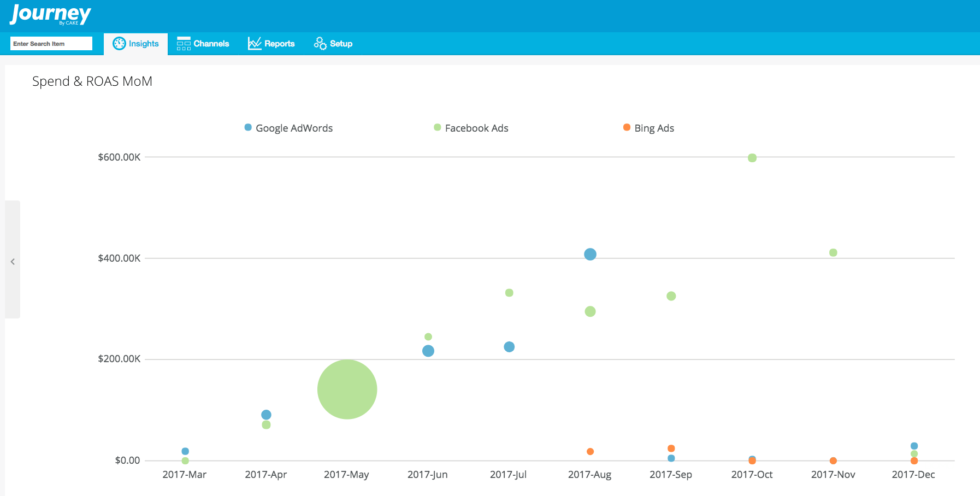
Task: Click the Reports chart icon
Action: pos(255,44)
